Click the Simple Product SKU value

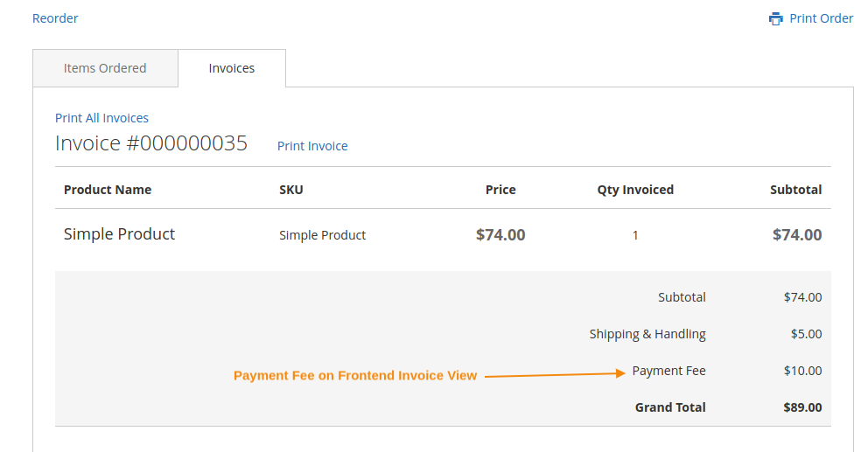[x=322, y=235]
